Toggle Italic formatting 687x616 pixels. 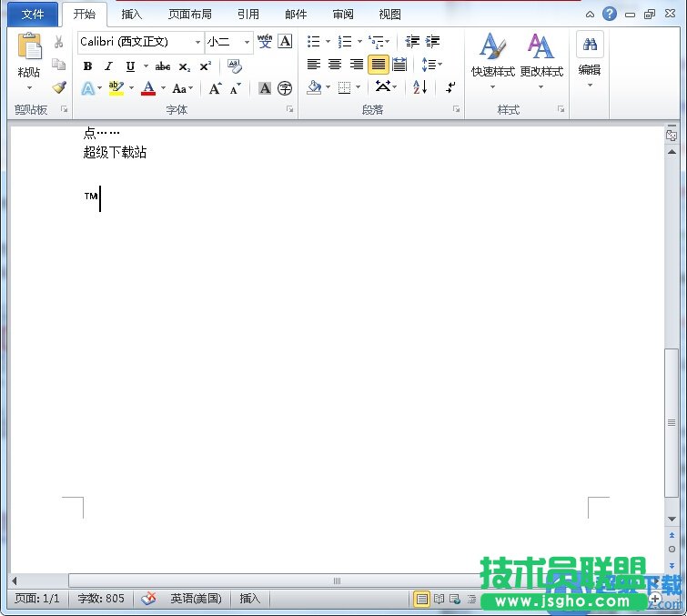(108, 66)
